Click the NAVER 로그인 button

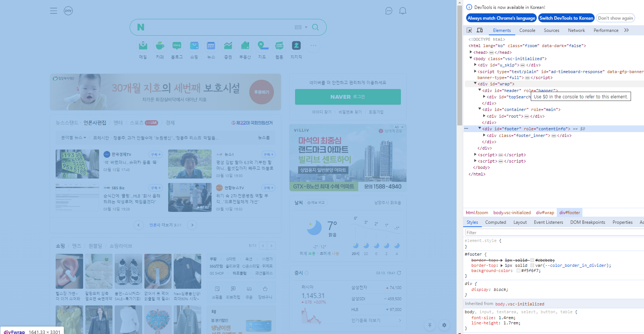tap(348, 97)
